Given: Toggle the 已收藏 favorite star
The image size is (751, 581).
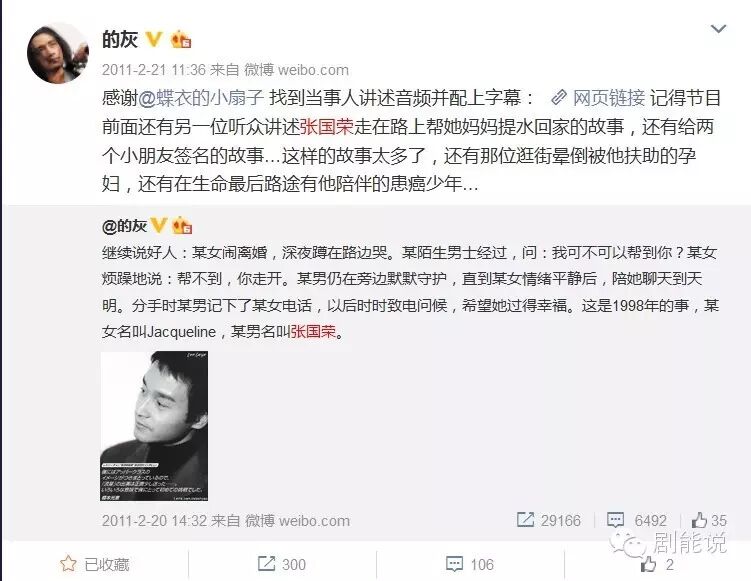Looking at the screenshot, I should [68, 564].
